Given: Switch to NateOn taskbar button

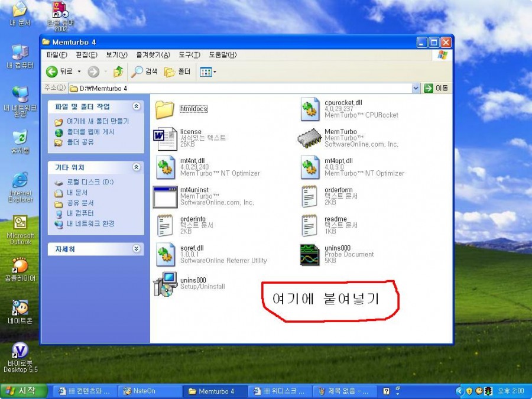Looking at the screenshot, I should [149, 391].
